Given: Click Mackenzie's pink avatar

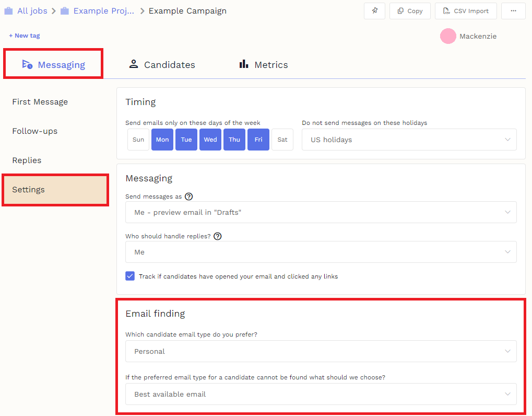Looking at the screenshot, I should [x=448, y=36].
